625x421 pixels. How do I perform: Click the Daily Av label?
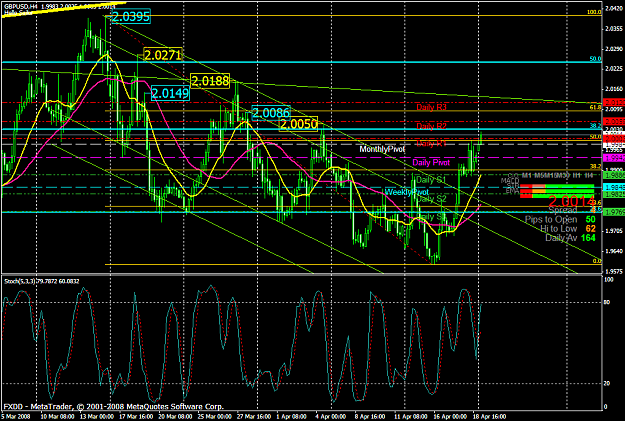pyautogui.click(x=561, y=238)
